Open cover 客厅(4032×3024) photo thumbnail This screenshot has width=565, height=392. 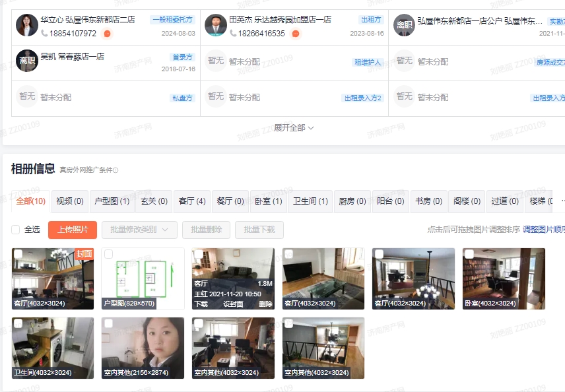pos(53,278)
